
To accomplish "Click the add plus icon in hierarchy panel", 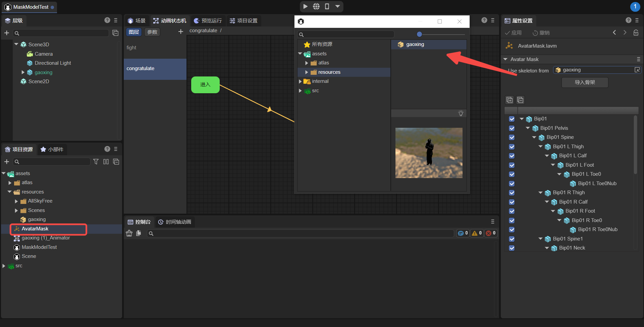I will 6,33.
